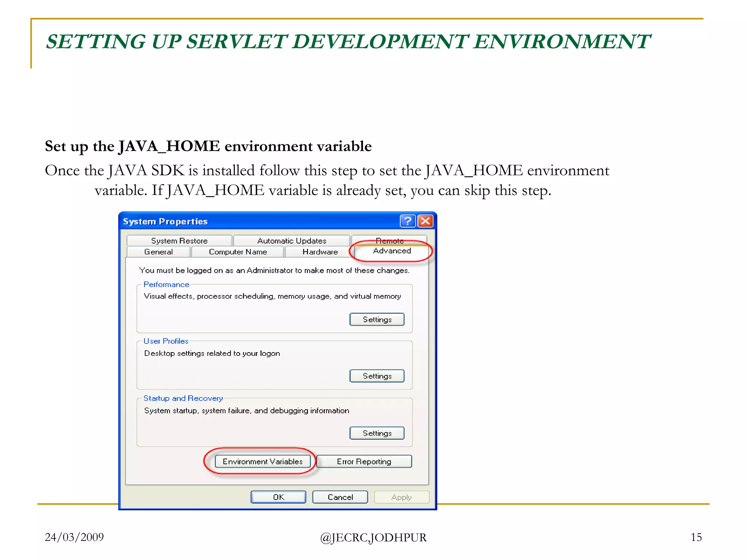This screenshot has width=747, height=560.
Task: Select the Advanced tab
Action: pyautogui.click(x=392, y=251)
